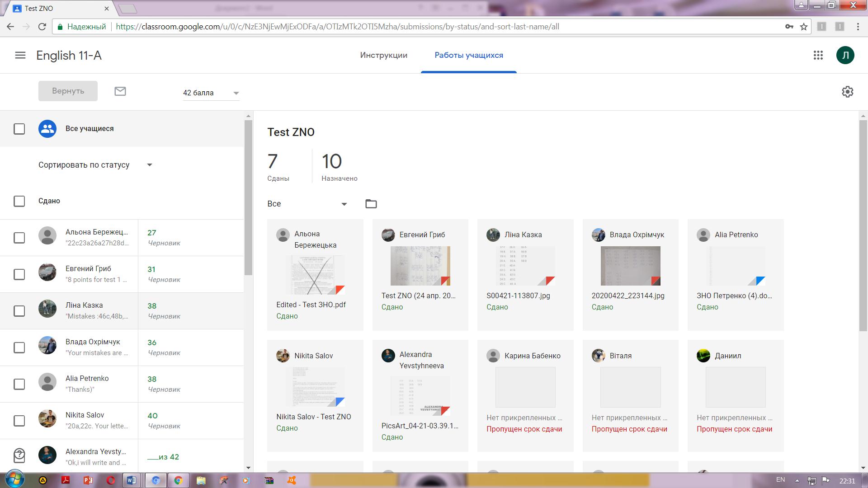Tick Alia Petrenko's checkbox
868x488 pixels.
point(19,384)
